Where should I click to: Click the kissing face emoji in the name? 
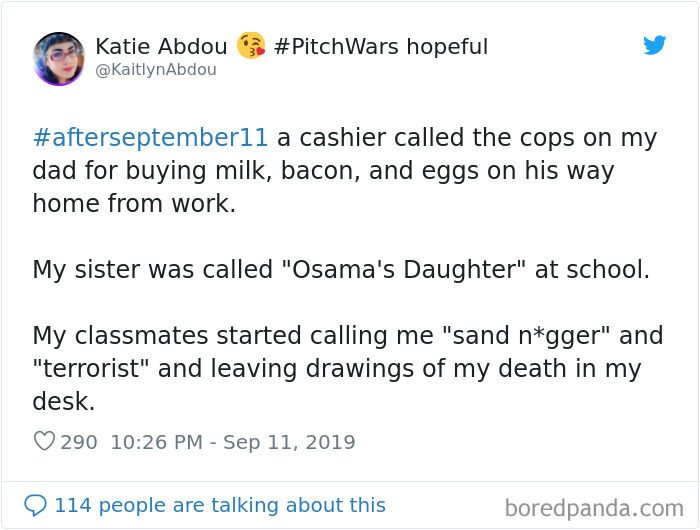pyautogui.click(x=251, y=46)
